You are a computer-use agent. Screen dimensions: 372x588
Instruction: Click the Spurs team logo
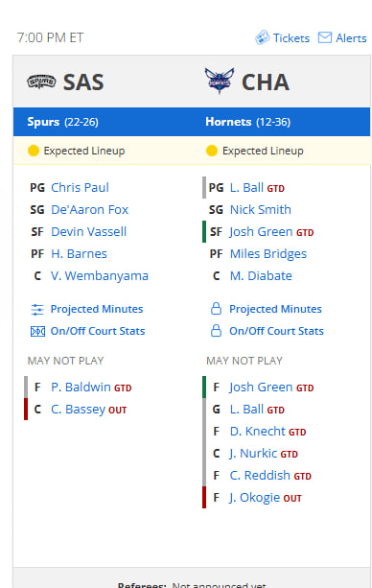41,82
